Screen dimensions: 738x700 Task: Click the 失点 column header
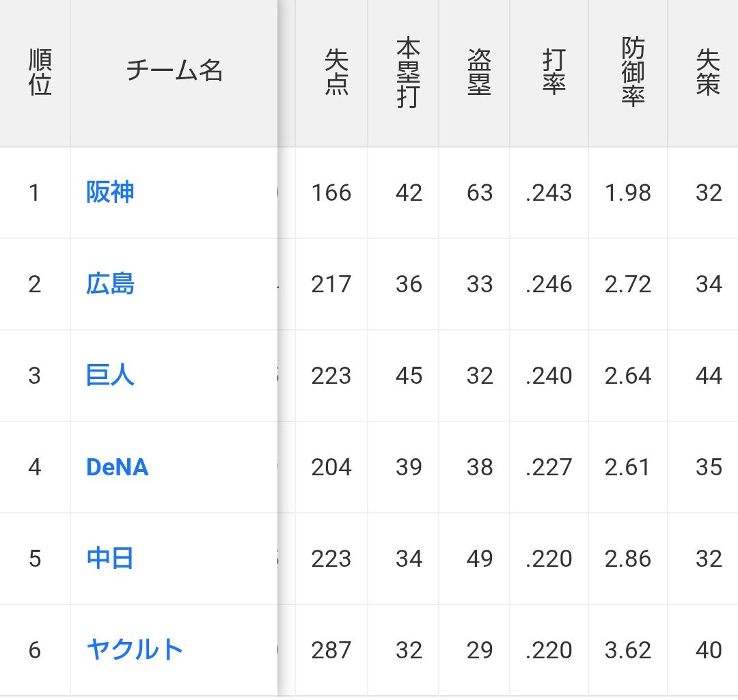click(336, 72)
